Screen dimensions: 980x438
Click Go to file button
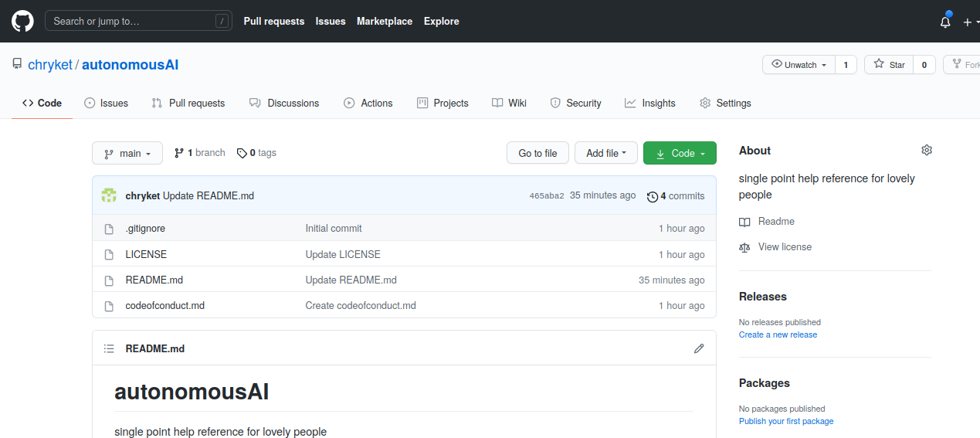[537, 153]
